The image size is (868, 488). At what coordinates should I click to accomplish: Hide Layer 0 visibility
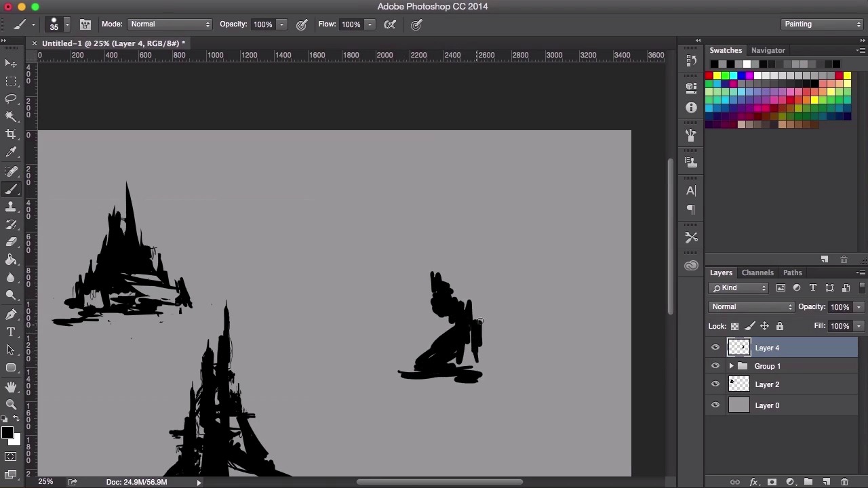pos(715,405)
